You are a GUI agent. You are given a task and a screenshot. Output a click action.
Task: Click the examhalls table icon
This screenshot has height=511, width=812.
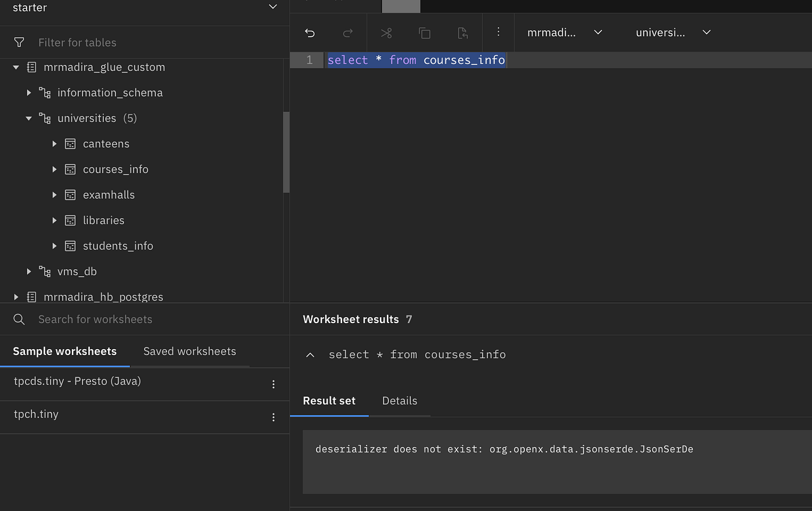click(x=70, y=195)
